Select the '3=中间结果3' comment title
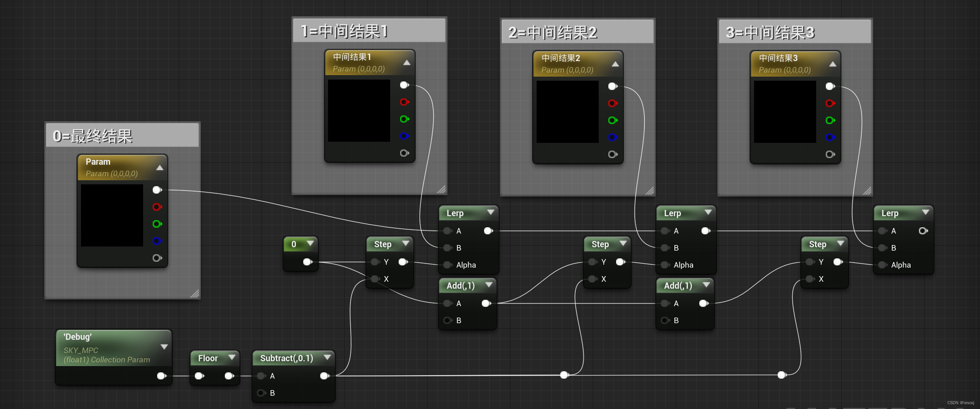 tap(770, 33)
